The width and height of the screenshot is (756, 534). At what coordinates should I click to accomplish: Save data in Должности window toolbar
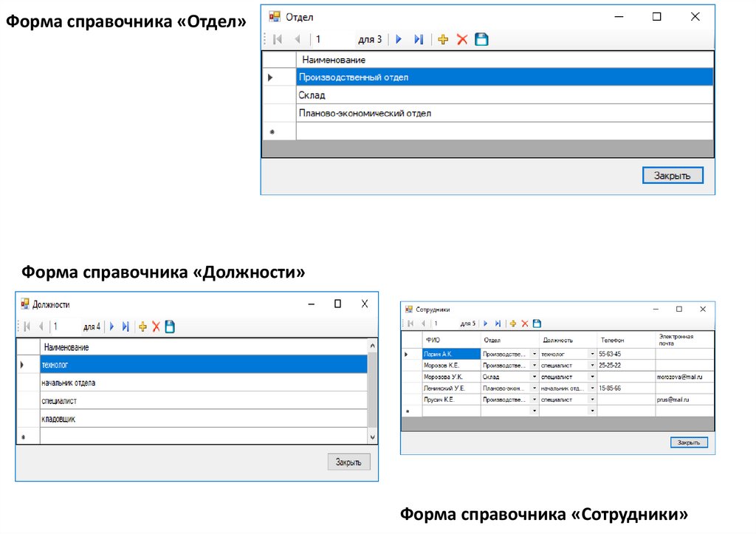point(170,326)
